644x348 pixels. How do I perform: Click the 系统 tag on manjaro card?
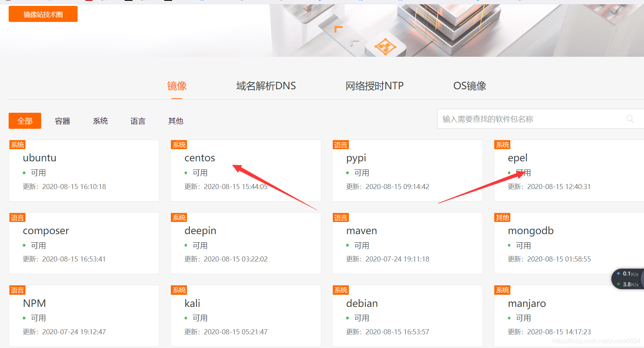click(503, 290)
